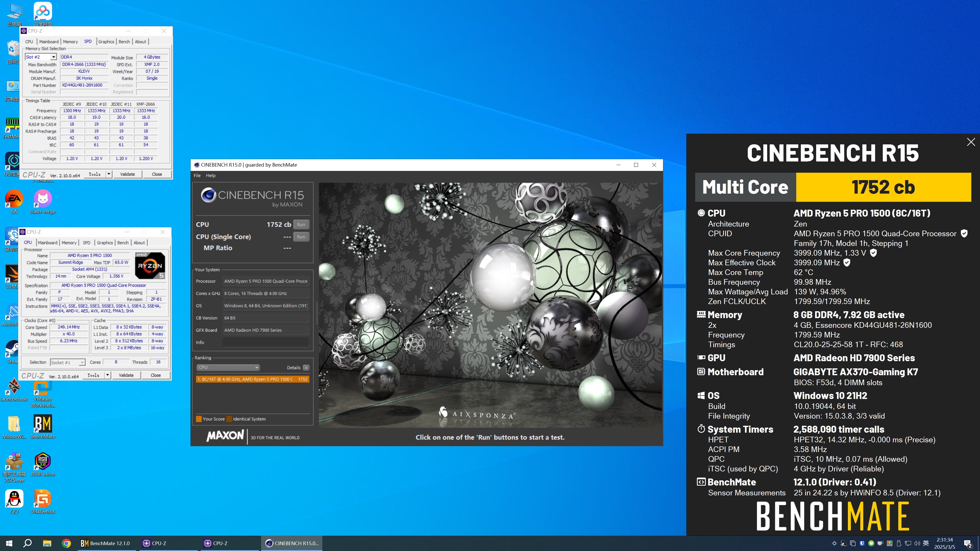Click the green cat tray icon
This screenshot has width=980, height=551.
tap(871, 543)
